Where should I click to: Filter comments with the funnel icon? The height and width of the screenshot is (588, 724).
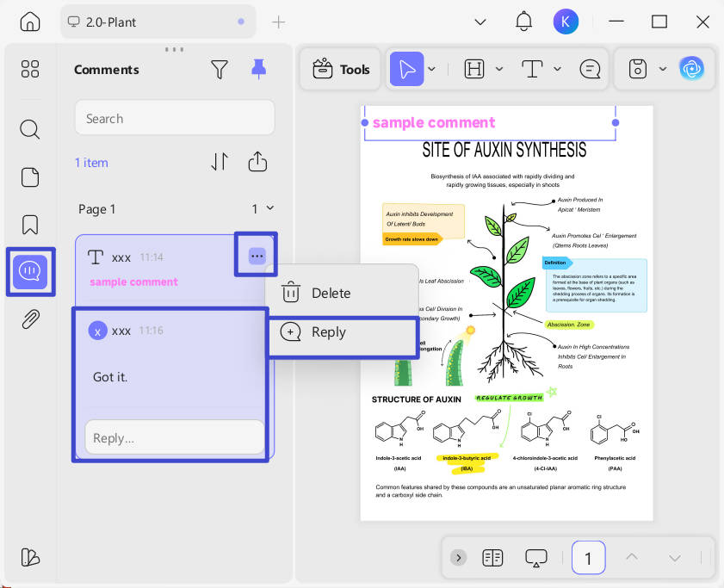coord(220,69)
